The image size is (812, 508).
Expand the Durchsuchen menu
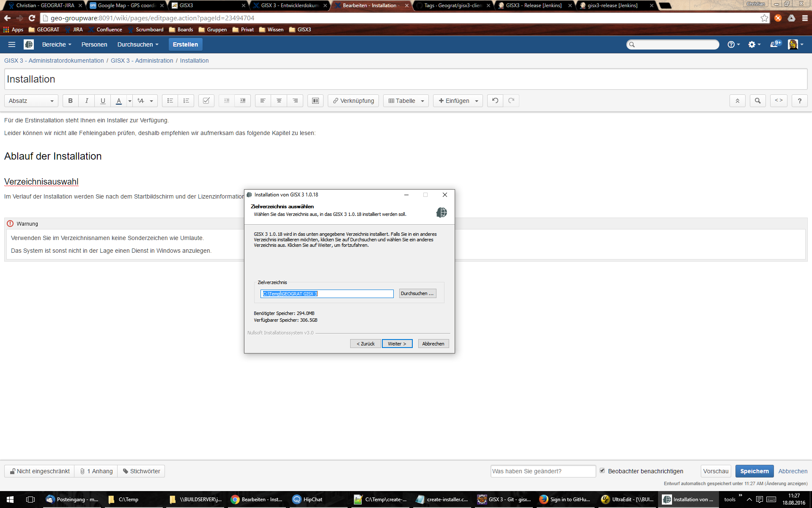click(x=138, y=44)
